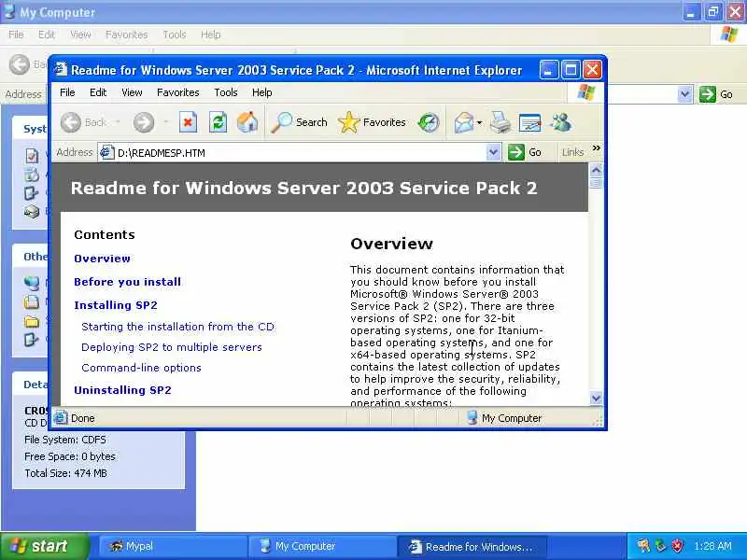
Task: Open the Messenger icon in IE toolbar
Action: coord(561,122)
